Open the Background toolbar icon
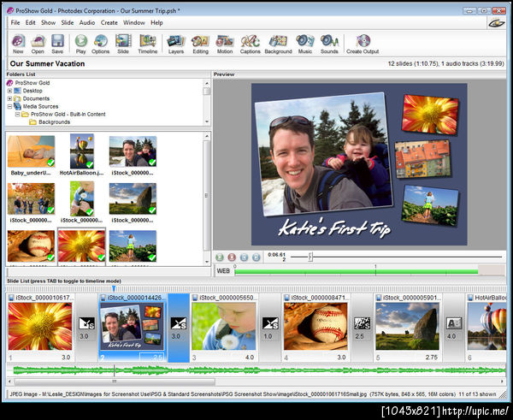Screen dimensions: 513x420 [x=278, y=41]
